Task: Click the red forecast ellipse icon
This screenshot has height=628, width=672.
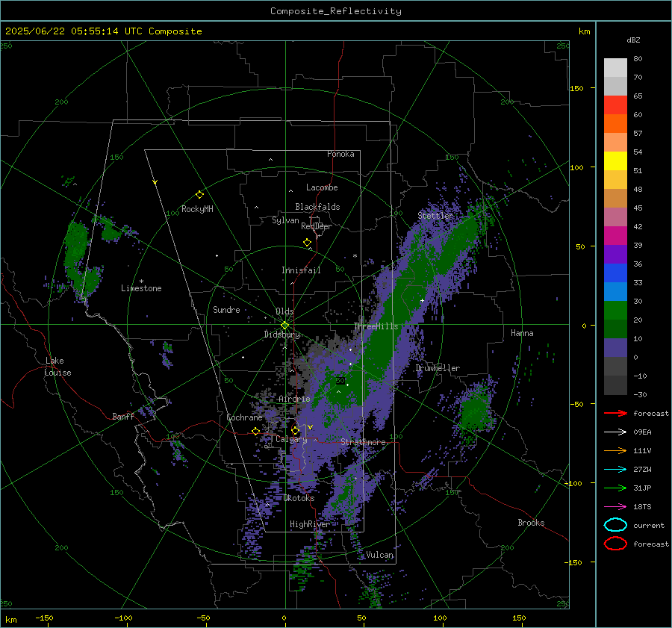Action: click(x=615, y=544)
